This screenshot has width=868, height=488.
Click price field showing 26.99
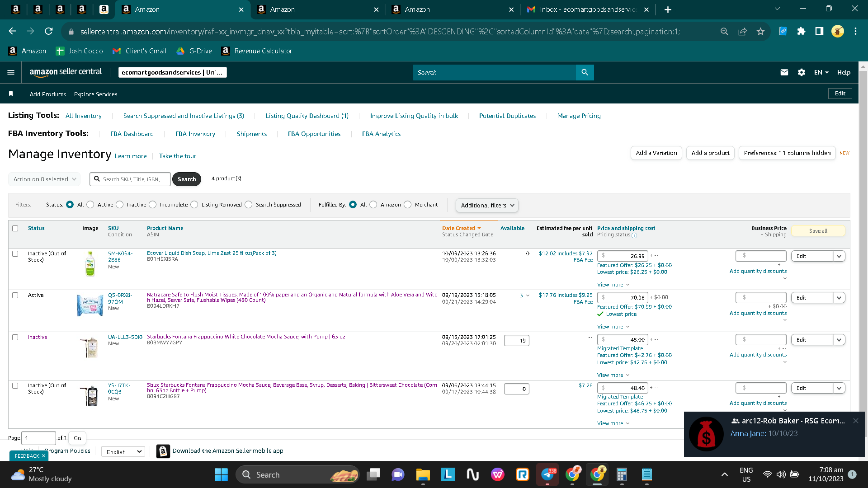623,256
